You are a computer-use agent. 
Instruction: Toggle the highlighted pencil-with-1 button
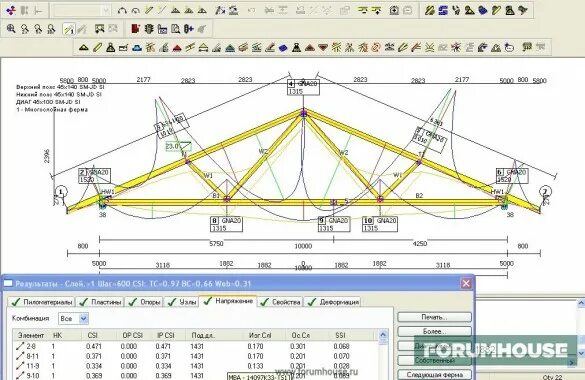69,29
